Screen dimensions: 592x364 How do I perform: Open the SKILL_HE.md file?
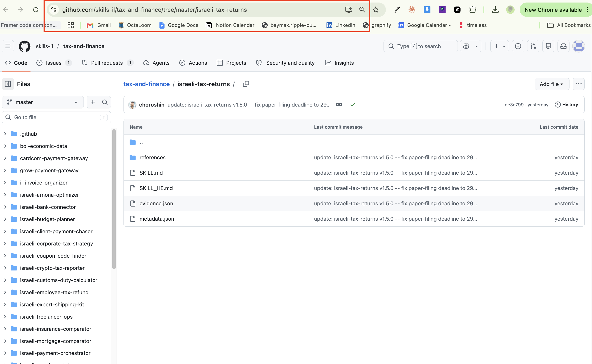click(156, 188)
